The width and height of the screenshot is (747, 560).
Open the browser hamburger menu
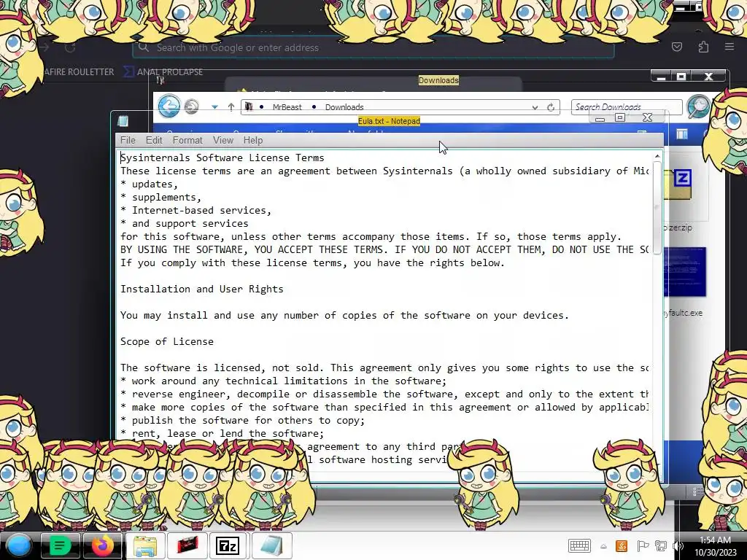tap(729, 47)
